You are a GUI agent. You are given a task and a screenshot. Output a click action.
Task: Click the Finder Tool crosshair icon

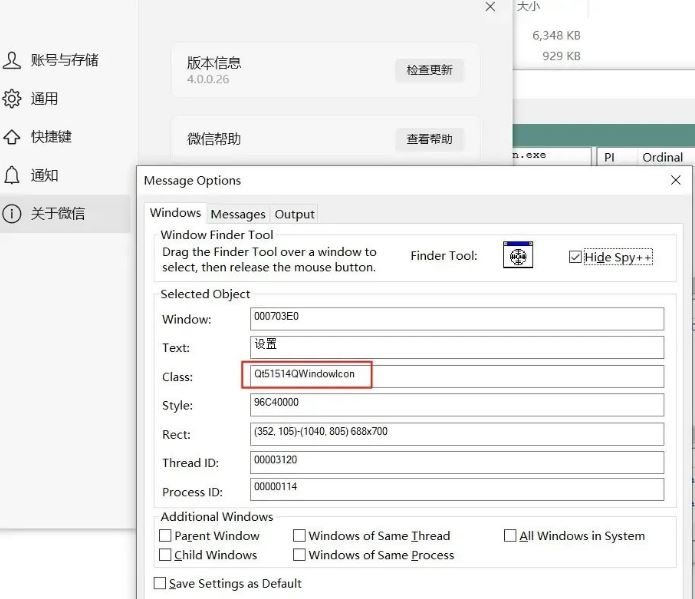point(518,256)
